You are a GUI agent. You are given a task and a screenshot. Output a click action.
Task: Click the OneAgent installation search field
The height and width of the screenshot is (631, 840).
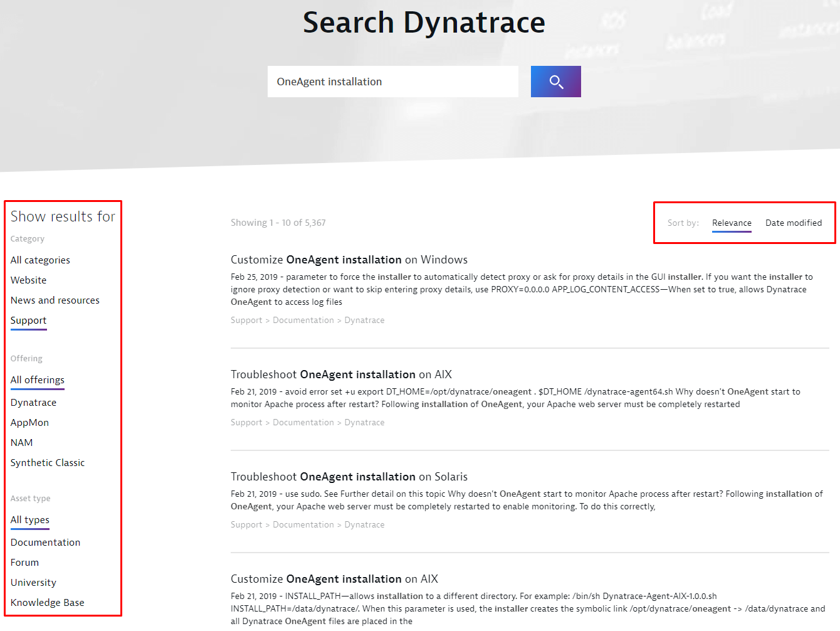tap(392, 82)
